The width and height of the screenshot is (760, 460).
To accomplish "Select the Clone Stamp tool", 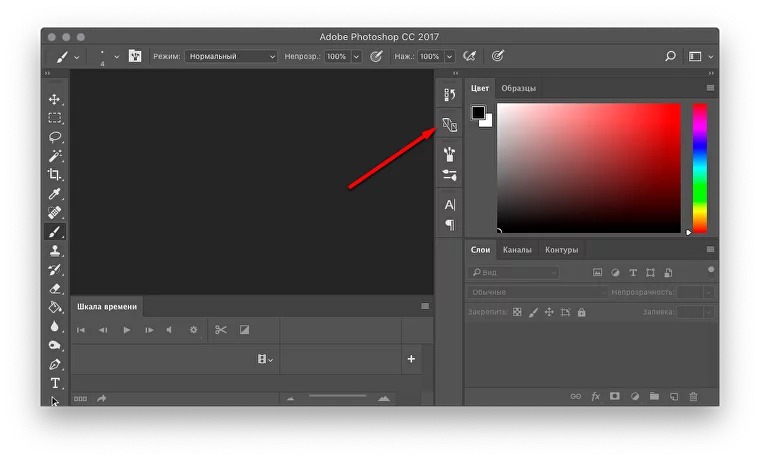I will 55,251.
